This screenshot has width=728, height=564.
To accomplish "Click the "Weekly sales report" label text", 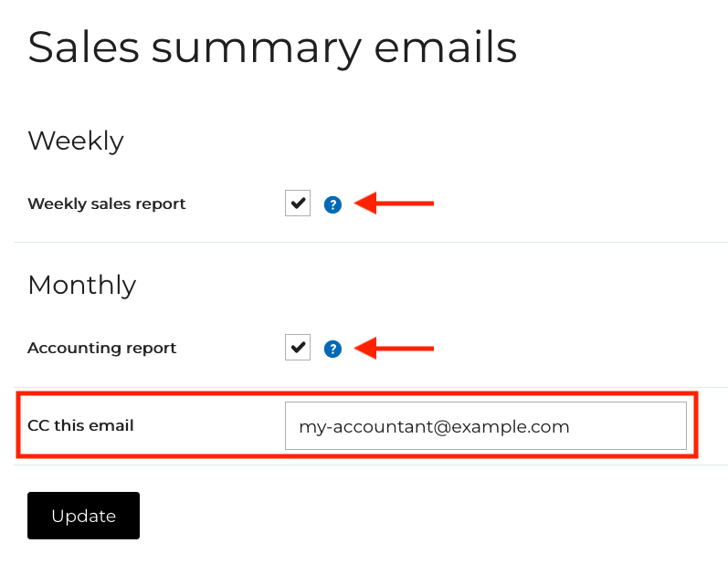I will coord(107,204).
